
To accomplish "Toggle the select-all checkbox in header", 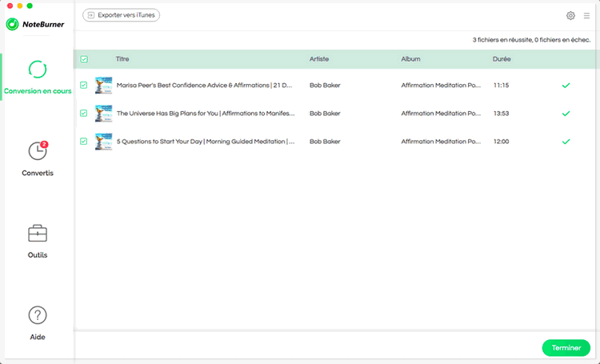I will tap(84, 59).
